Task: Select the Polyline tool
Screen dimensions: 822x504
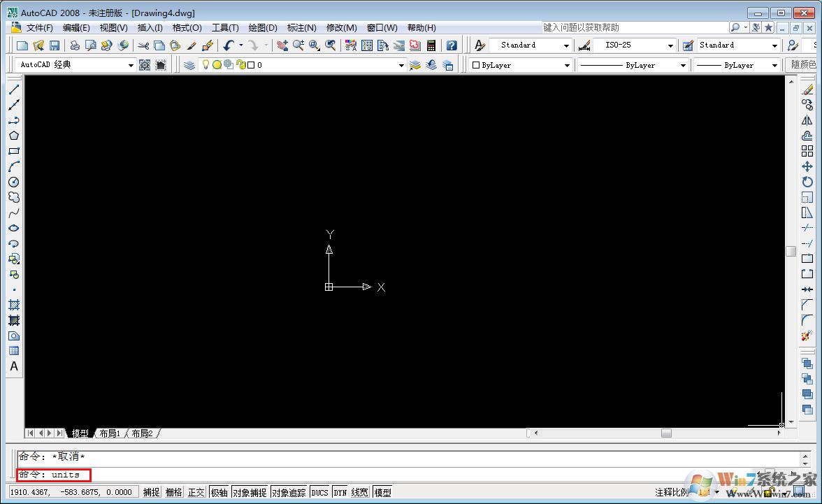Action: pos(14,120)
